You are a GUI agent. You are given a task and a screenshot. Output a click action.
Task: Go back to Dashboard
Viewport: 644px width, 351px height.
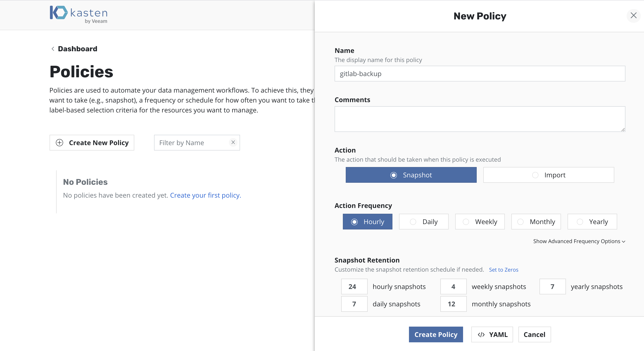77,49
